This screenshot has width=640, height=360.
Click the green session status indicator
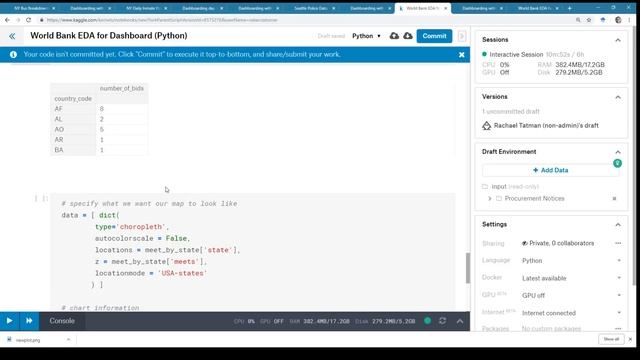coord(427,321)
